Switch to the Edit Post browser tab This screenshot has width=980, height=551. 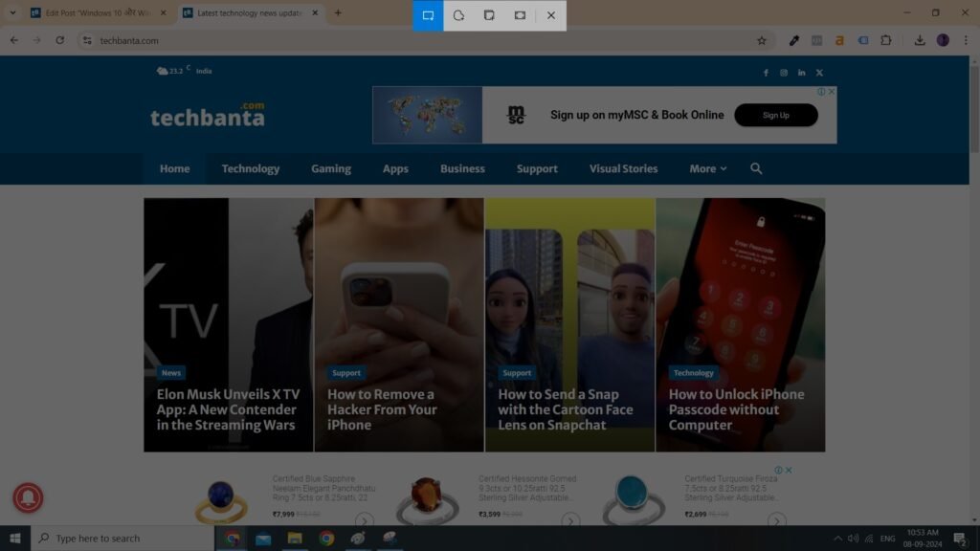(96, 13)
